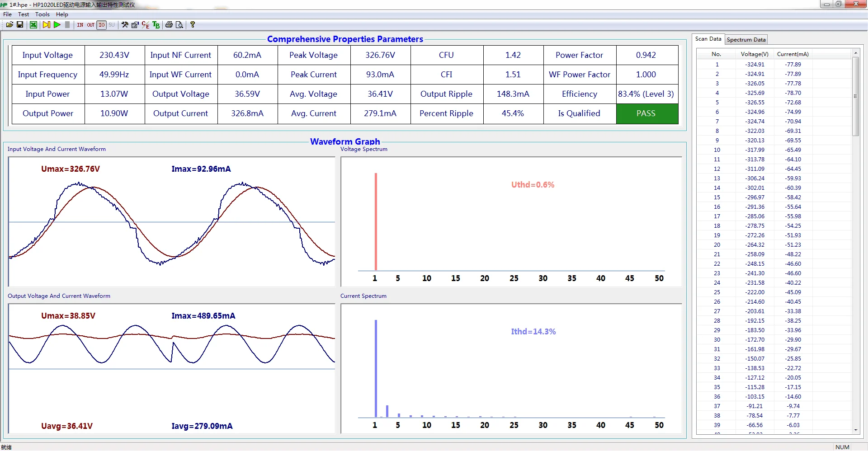Screen dimensions: 868x451
Task: Stop the test with the gray stop icon
Action: click(x=67, y=25)
